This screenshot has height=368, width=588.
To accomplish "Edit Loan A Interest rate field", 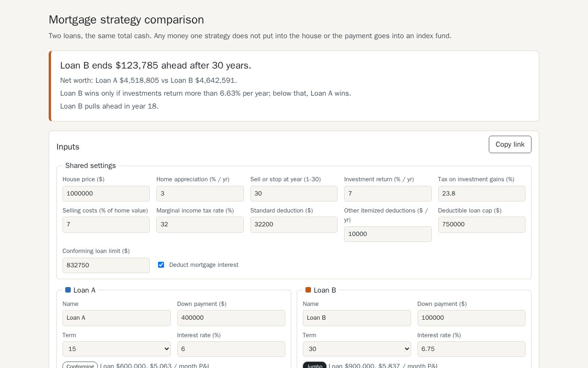I will tap(231, 349).
